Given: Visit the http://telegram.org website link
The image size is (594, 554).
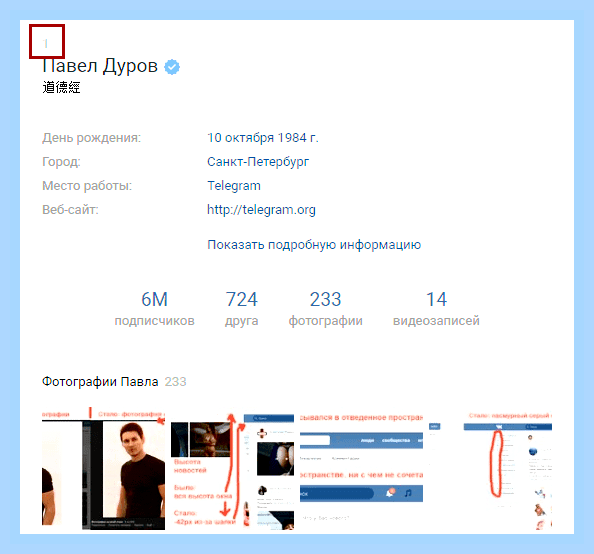Looking at the screenshot, I should [x=261, y=210].
